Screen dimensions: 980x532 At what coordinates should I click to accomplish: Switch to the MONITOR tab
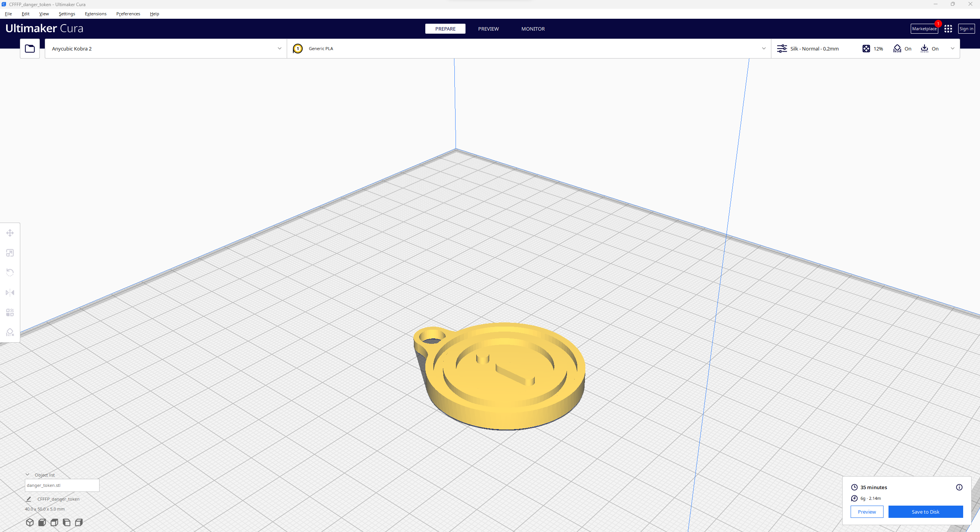point(533,29)
